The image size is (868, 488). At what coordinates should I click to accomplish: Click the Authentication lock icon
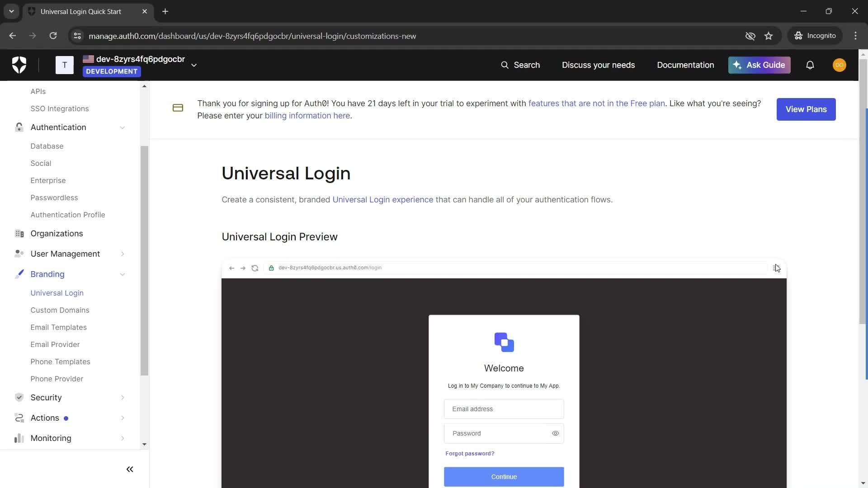pos(19,127)
